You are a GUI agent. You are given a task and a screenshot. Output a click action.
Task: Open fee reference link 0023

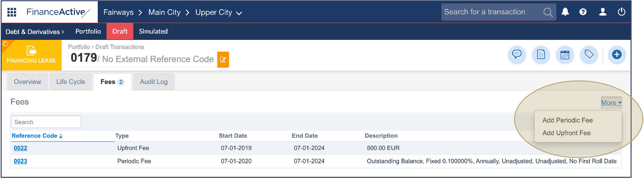point(21,161)
